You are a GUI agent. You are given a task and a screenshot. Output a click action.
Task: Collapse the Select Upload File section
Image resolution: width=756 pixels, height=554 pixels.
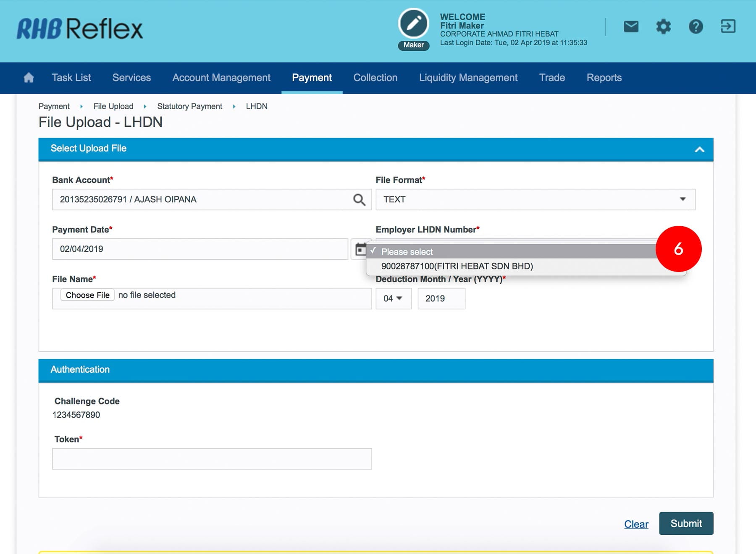(699, 149)
